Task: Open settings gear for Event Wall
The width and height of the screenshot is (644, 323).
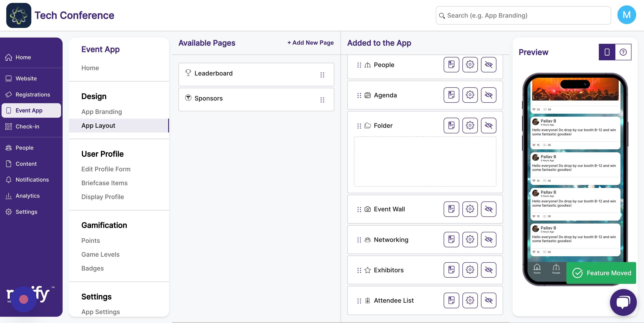Action: pos(470,209)
